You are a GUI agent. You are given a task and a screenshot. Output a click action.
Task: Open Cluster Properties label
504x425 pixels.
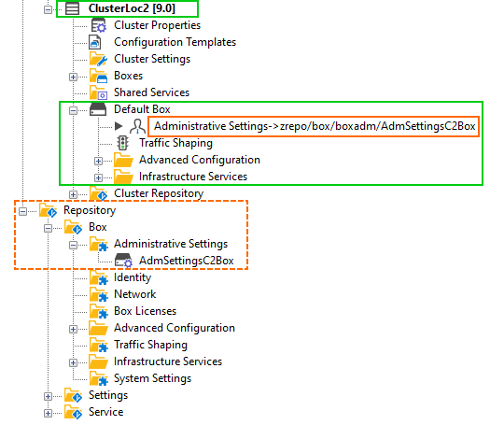click(157, 25)
